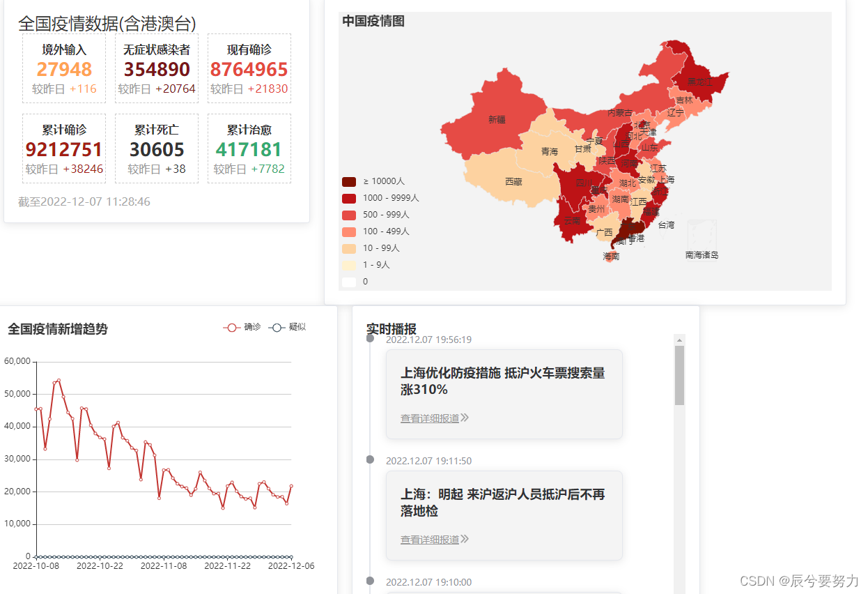Click the 全国疫情数据(含港澳台) heading
The height and width of the screenshot is (594, 868).
[x=107, y=24]
